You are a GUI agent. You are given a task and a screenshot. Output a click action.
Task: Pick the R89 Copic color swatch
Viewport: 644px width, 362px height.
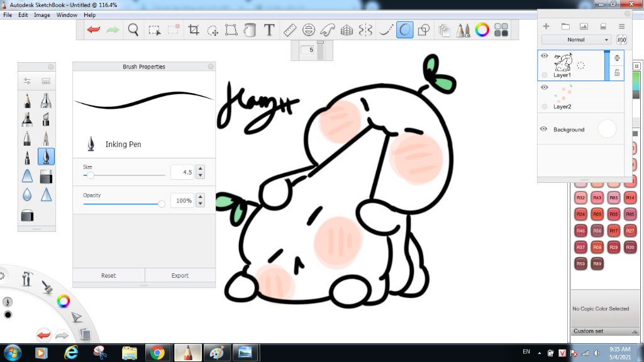click(x=597, y=263)
